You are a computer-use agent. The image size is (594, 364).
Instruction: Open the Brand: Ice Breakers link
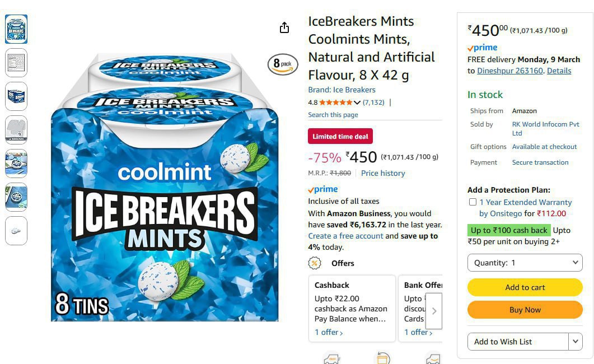[x=342, y=90]
